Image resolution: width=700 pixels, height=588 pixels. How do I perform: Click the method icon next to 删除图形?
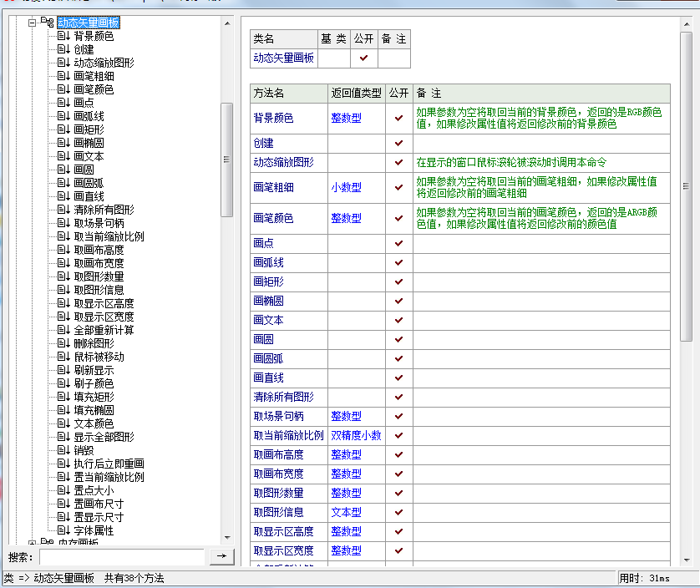click(63, 343)
